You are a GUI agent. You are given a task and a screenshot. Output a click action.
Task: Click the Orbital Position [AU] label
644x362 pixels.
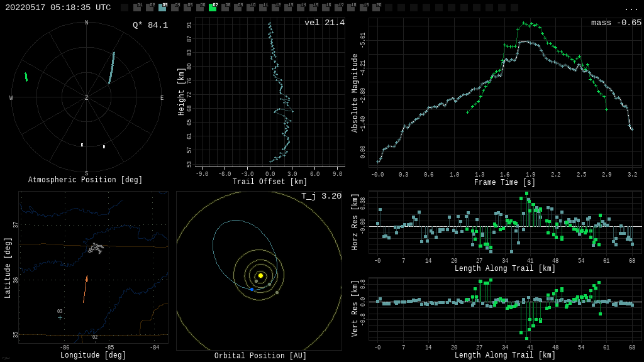coord(260,356)
